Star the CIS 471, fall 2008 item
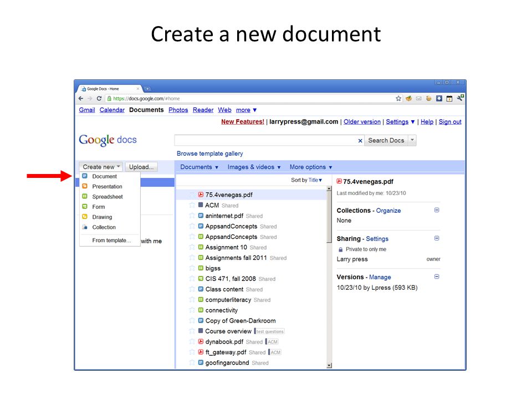This screenshot has height=399, width=532. pos(192,279)
